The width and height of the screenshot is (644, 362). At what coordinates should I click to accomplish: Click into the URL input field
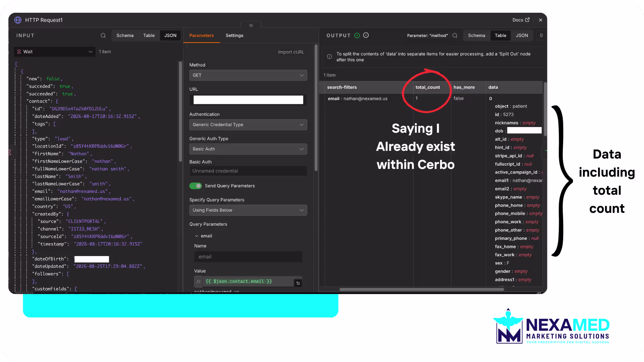(248, 100)
